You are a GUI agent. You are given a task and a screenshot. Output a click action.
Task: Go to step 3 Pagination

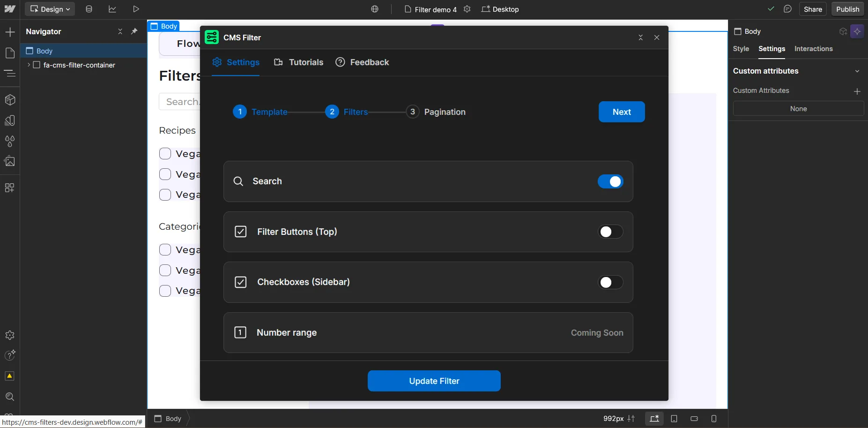[436, 112]
